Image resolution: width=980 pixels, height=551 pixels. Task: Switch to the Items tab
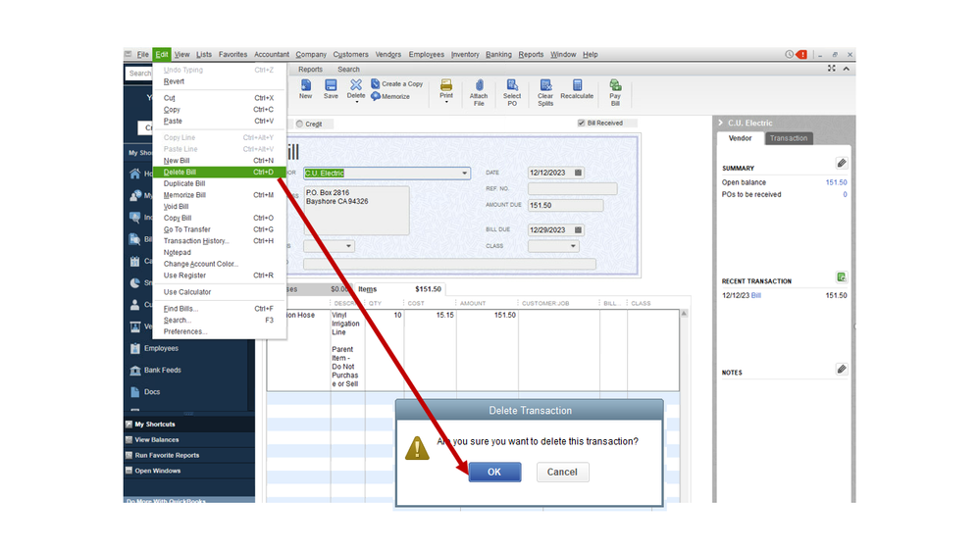pos(368,289)
